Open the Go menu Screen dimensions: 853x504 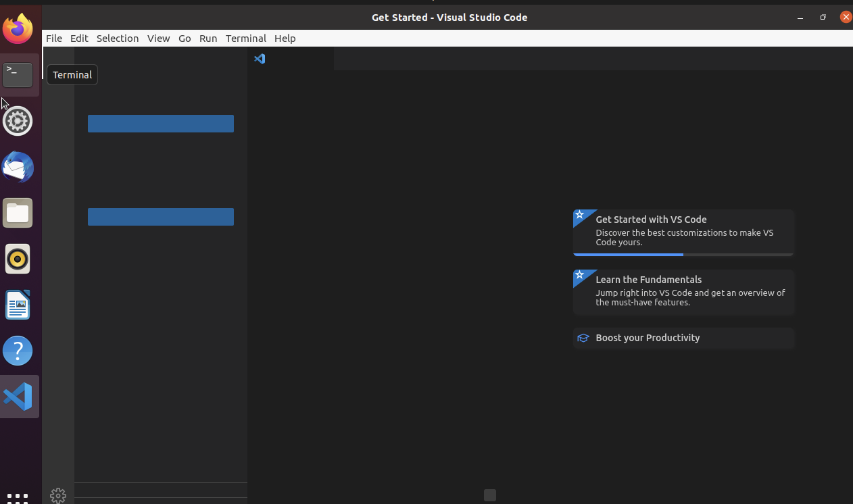[x=185, y=39]
